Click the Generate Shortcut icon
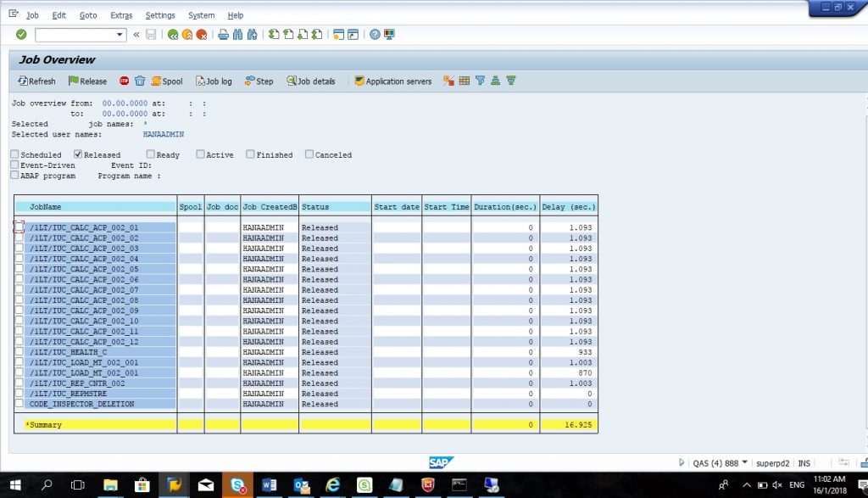This screenshot has width=868, height=498. click(353, 35)
